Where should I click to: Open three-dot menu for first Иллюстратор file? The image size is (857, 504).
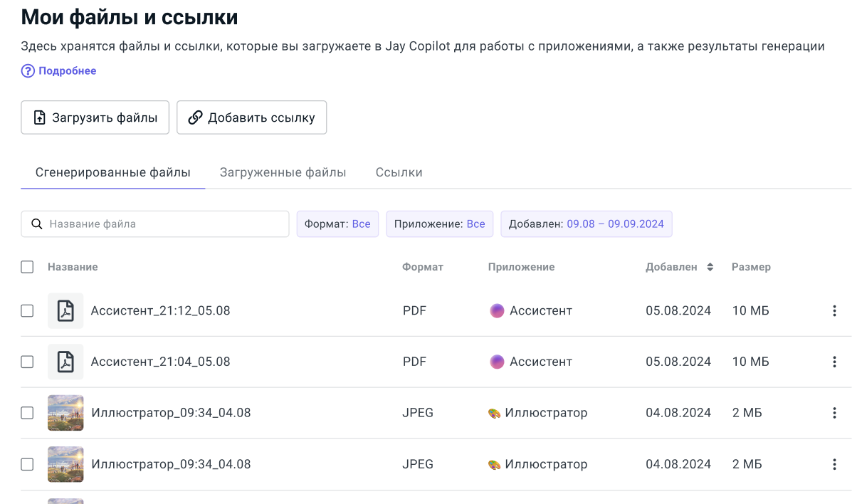click(834, 414)
